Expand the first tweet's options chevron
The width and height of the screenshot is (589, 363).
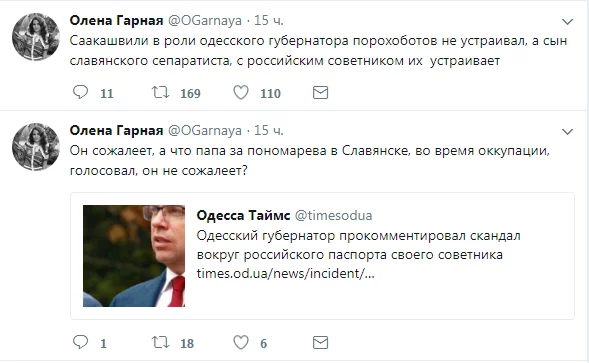coord(567,22)
